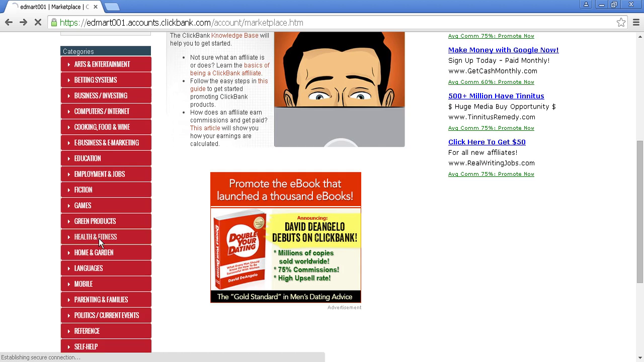This screenshot has height=362, width=644.
Task: Click the www.RealWritingJobs.com text
Action: pos(492,163)
